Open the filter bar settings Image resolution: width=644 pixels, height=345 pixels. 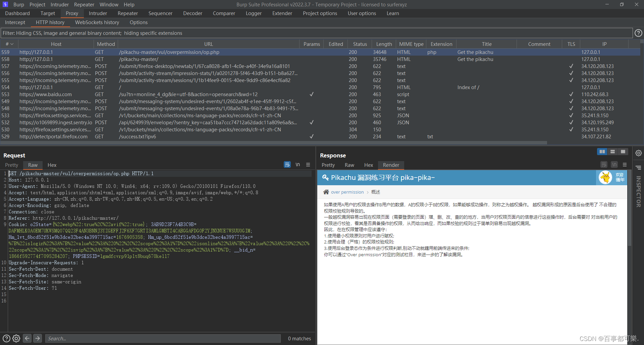(x=317, y=33)
